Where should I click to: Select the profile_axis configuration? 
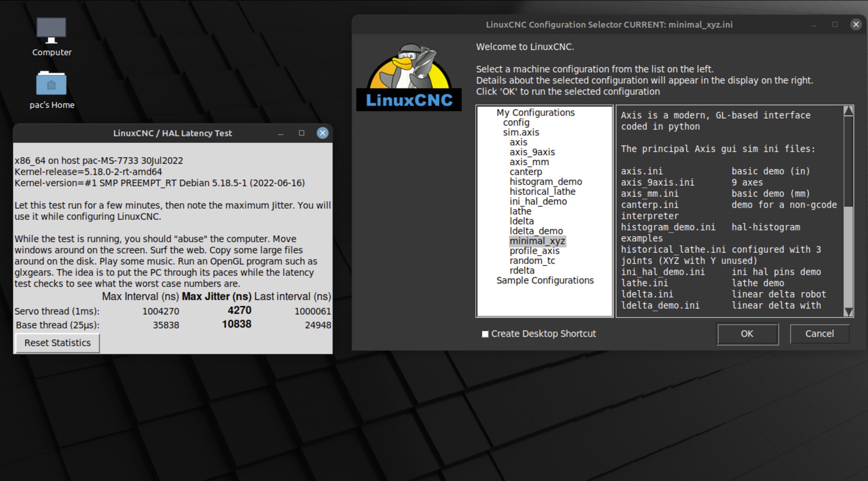534,251
